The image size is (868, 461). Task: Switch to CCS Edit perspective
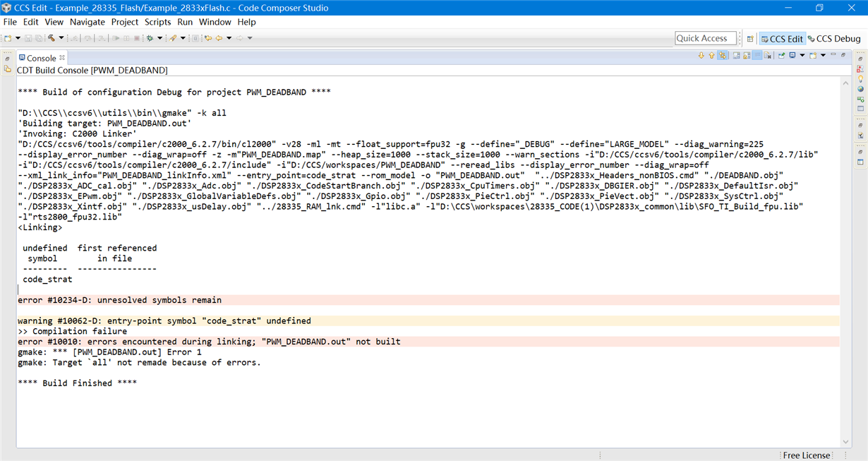coord(781,38)
